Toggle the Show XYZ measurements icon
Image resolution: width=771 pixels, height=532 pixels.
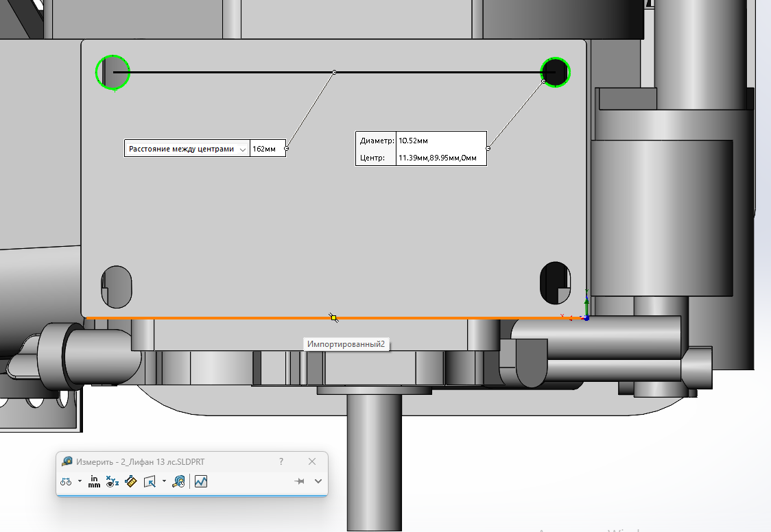pyautogui.click(x=112, y=482)
